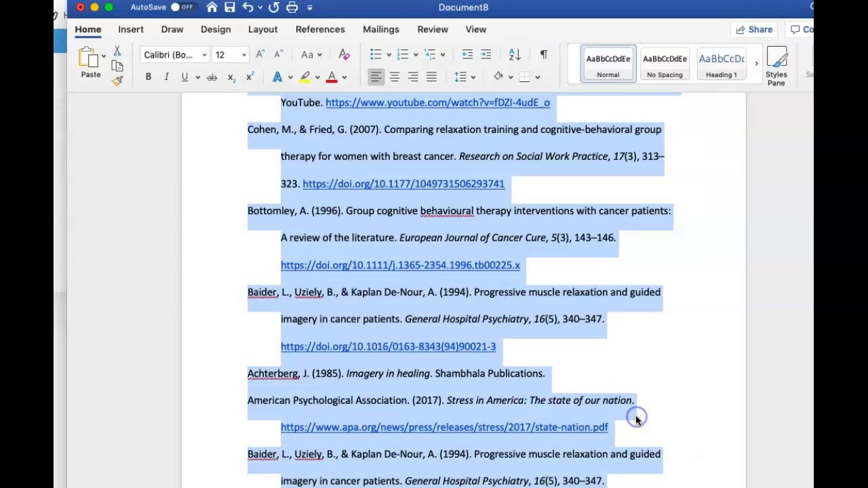Image resolution: width=868 pixels, height=488 pixels.
Task: Open the apa.org stress state-nation PDF link
Action: click(x=444, y=427)
